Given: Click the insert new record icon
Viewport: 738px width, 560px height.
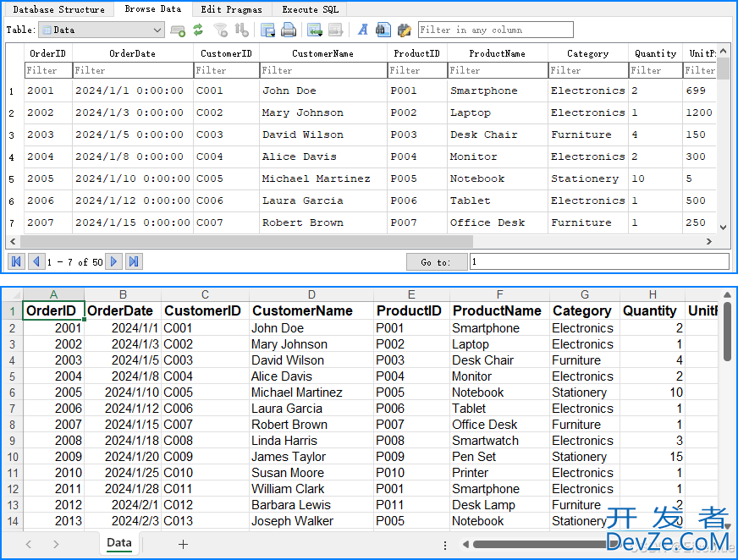Looking at the screenshot, I should [x=314, y=30].
